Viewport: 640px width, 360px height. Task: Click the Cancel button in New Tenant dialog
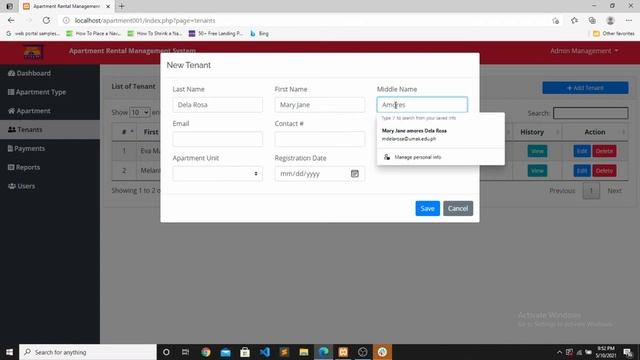[458, 208]
